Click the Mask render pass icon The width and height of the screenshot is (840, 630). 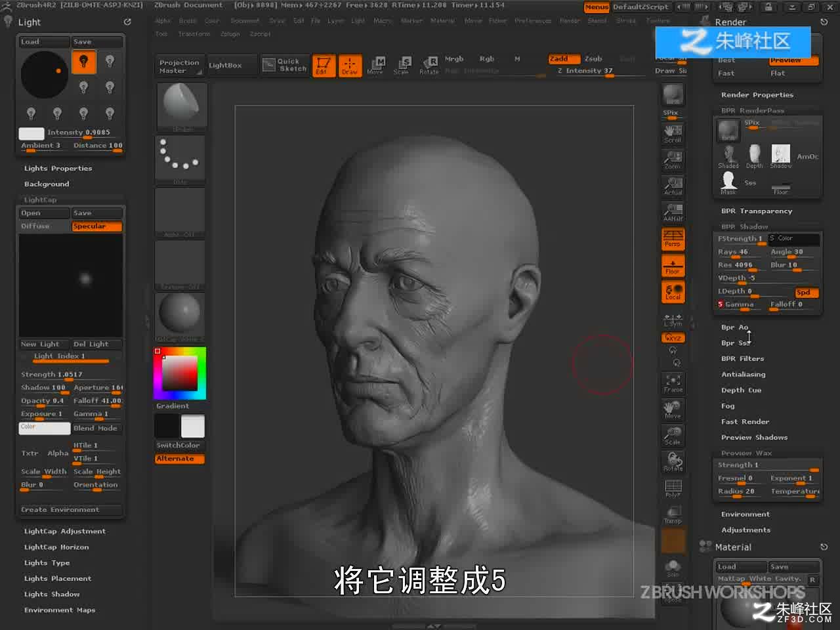(728, 183)
